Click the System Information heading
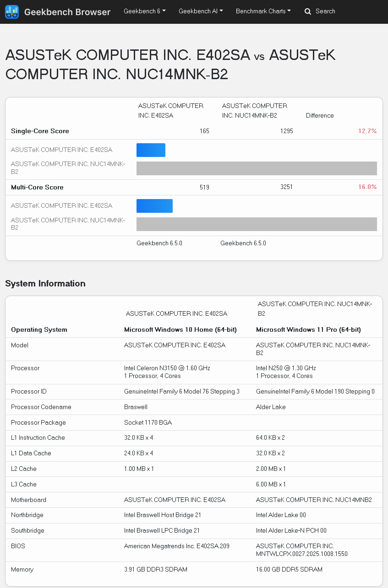Screen dimensions: 388x588 tap(45, 283)
